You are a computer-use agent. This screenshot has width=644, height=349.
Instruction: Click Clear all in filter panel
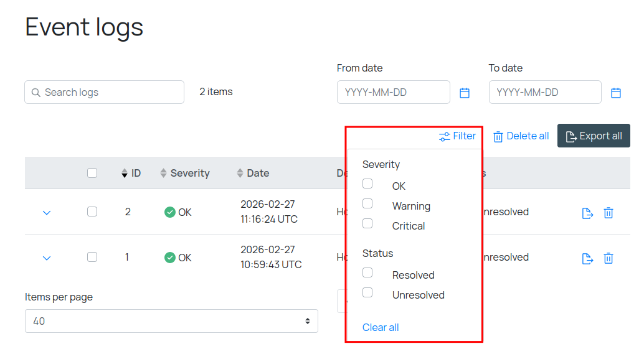point(381,327)
